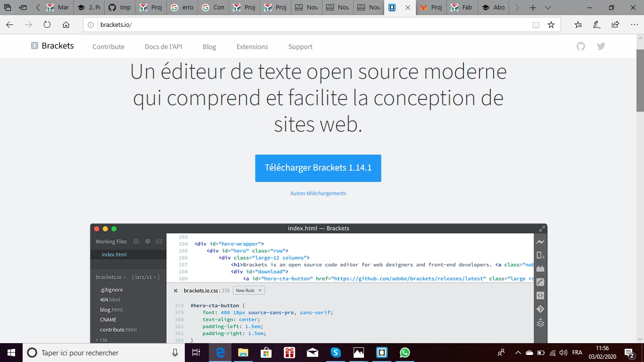
Task: Switch to the GitHub 'Imp' tab
Action: click(x=120, y=8)
